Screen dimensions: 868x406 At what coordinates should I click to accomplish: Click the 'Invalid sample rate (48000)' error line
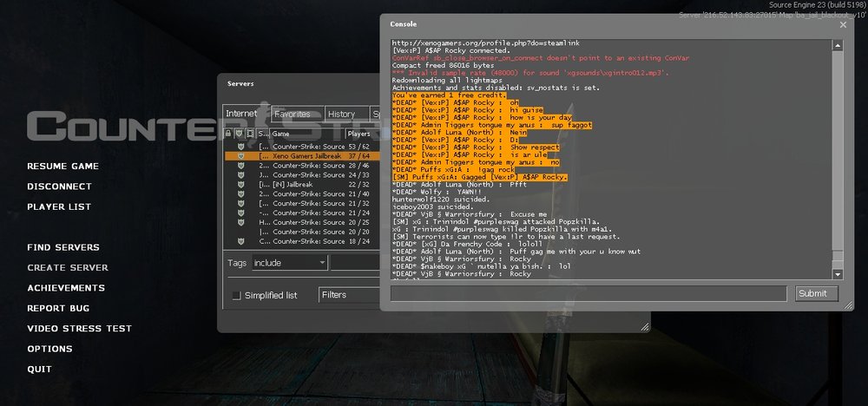pos(530,73)
